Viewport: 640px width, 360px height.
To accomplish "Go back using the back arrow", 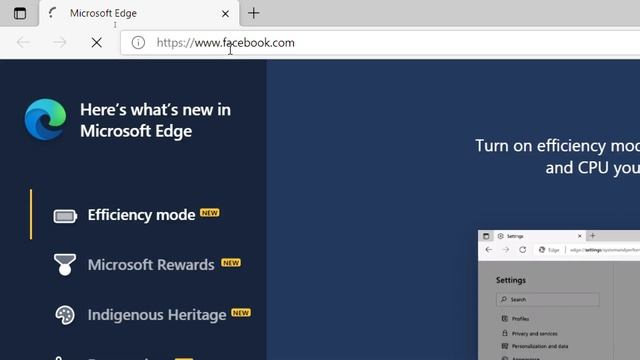I will [x=23, y=42].
